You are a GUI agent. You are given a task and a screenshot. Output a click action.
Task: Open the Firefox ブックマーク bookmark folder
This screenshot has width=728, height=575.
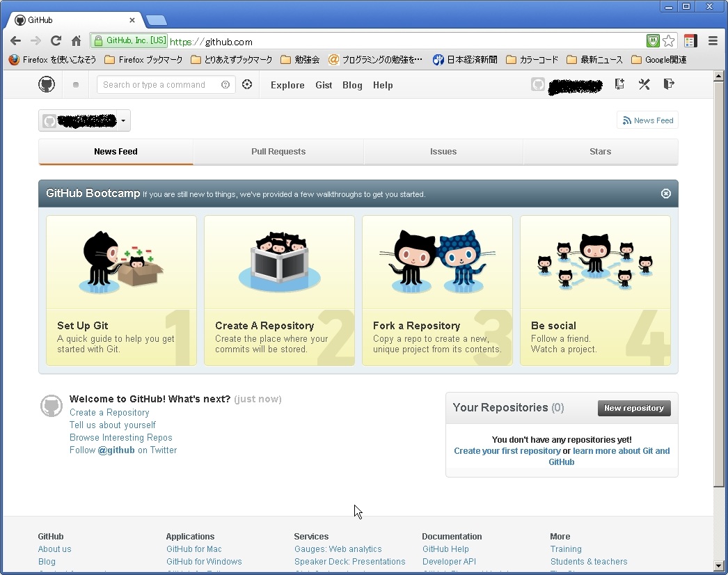[144, 59]
